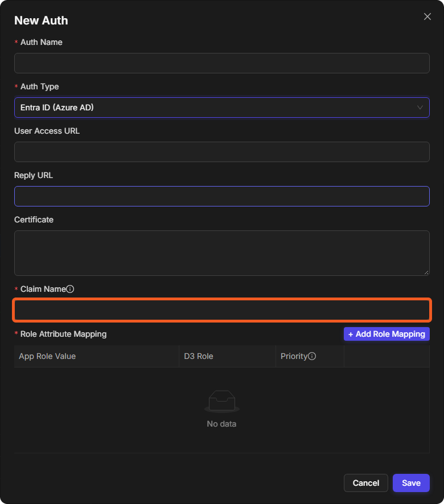
Task: Click the D3 Role column header
Action: (x=228, y=356)
